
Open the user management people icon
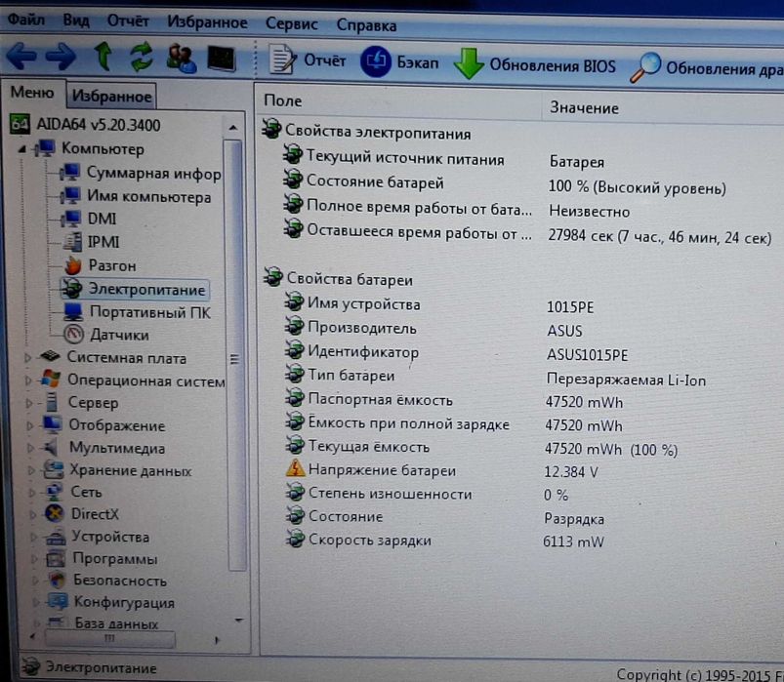181,59
